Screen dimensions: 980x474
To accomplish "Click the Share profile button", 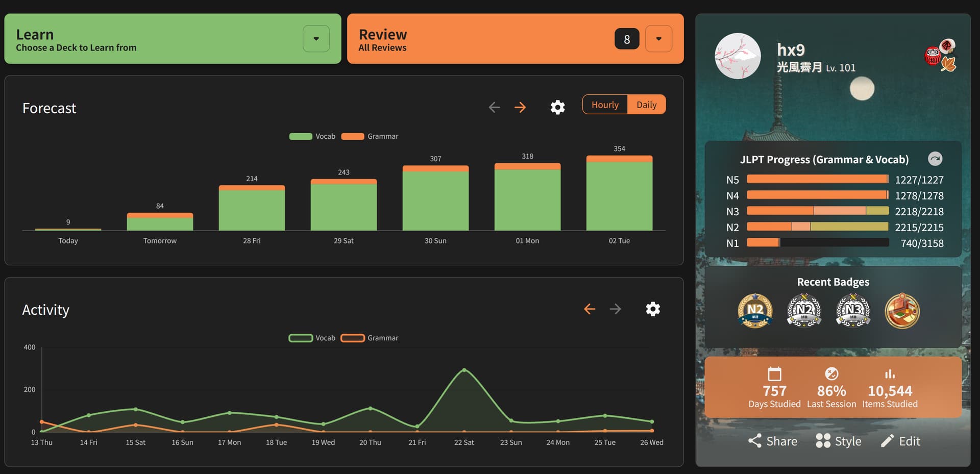I will click(x=773, y=441).
